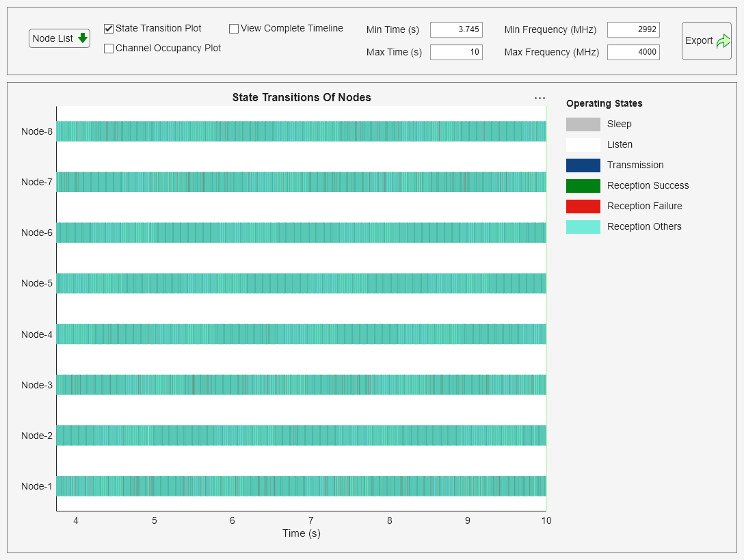Open the Node List dropdown

(59, 38)
